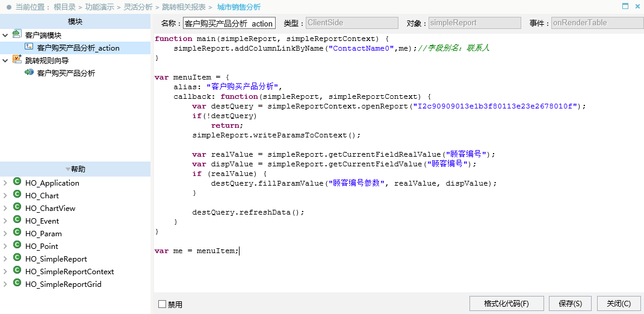The height and width of the screenshot is (314, 644).
Task: Expand the HO_Event help node
Action: [x=5, y=221]
